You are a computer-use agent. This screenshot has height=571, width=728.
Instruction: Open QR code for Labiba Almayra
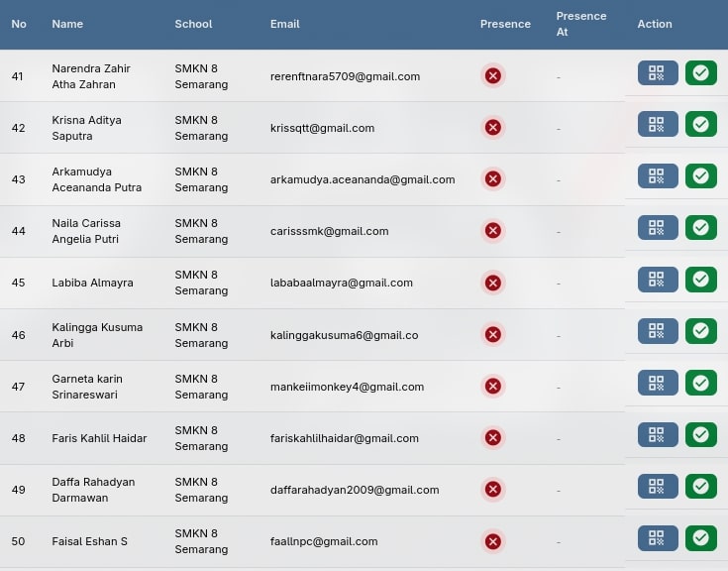click(x=658, y=280)
